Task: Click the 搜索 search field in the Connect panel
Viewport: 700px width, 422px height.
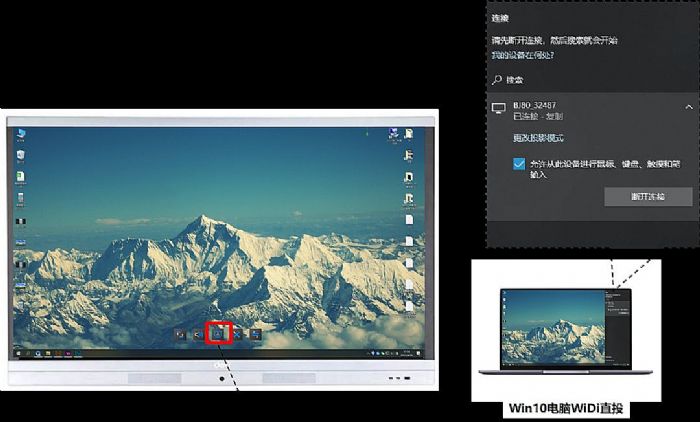Action: pyautogui.click(x=580, y=79)
